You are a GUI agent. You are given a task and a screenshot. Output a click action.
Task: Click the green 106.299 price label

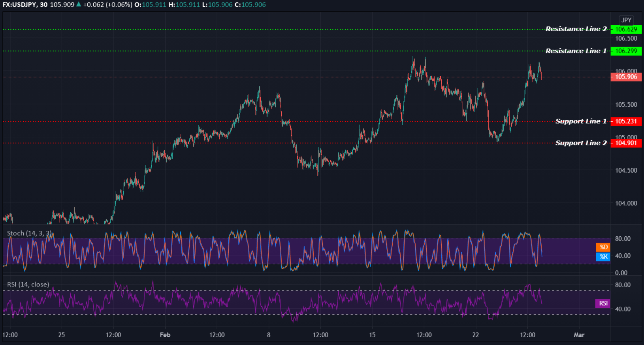pos(626,51)
